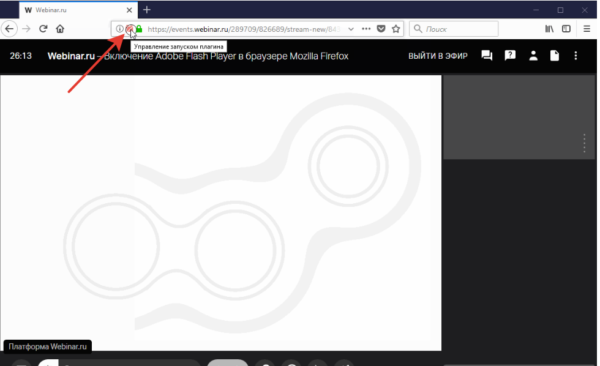Open page actions three-dots menu
The image size is (600, 366).
click(366, 29)
